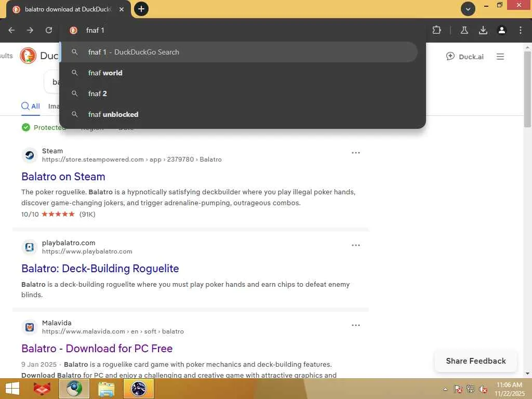
Task: Click the Protected green check label
Action: pyautogui.click(x=44, y=128)
